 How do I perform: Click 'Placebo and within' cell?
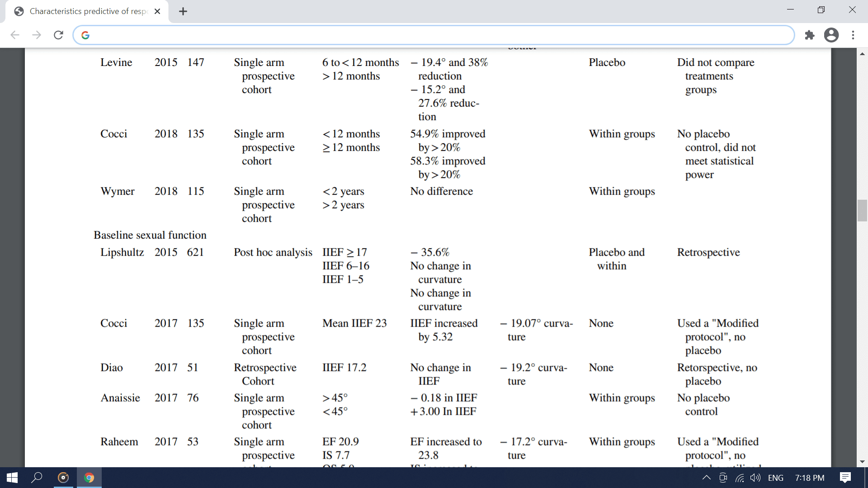[x=617, y=259]
